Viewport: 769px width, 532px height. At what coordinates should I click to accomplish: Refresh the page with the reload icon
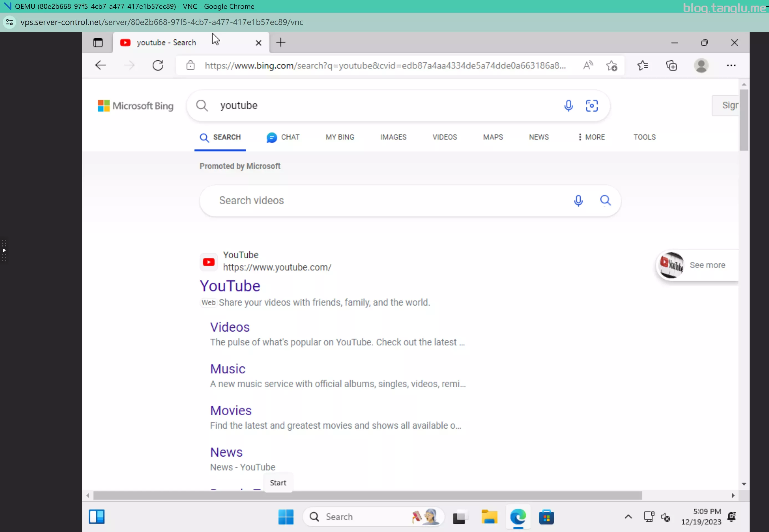click(x=158, y=65)
